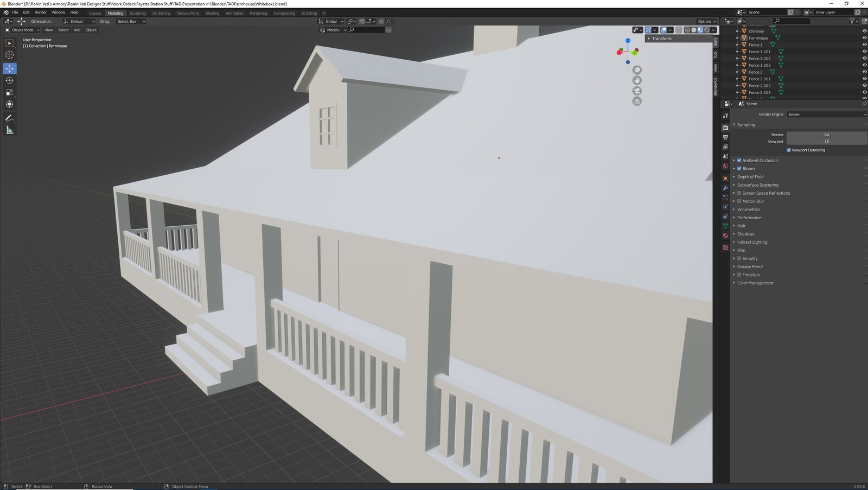868x490 pixels.
Task: Open the Select Box drag dropdown
Action: [x=131, y=21]
